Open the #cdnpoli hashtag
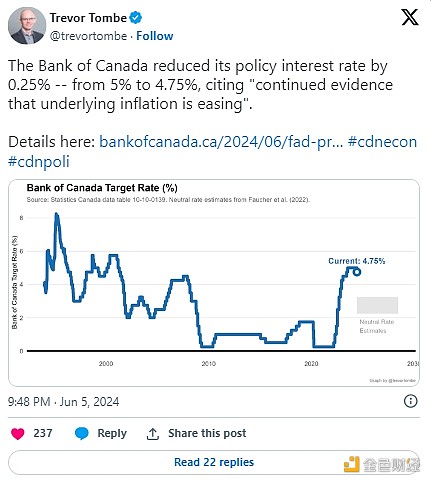Viewport: 431px width, 483px height. (x=39, y=162)
